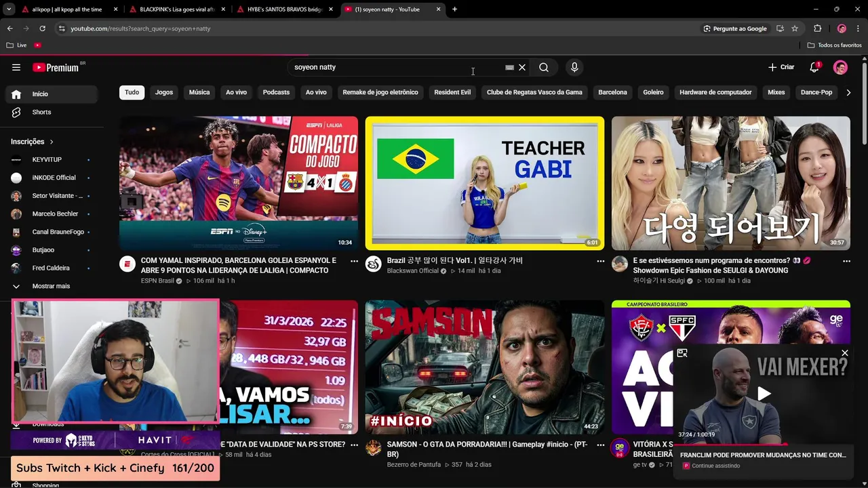
Task: Open the Chrome extensions puzzle icon
Action: tap(817, 28)
